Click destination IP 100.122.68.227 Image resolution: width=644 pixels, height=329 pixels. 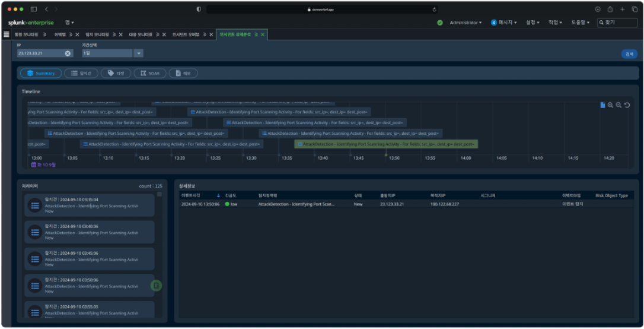(x=444, y=204)
